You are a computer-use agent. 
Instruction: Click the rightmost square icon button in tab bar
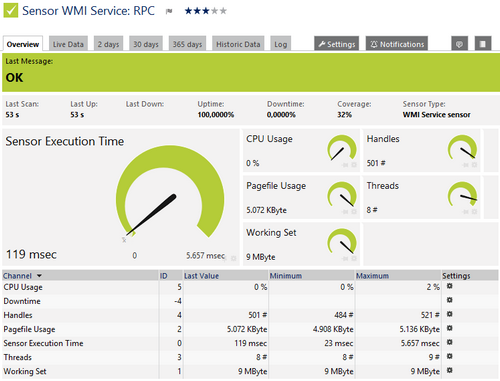click(483, 44)
